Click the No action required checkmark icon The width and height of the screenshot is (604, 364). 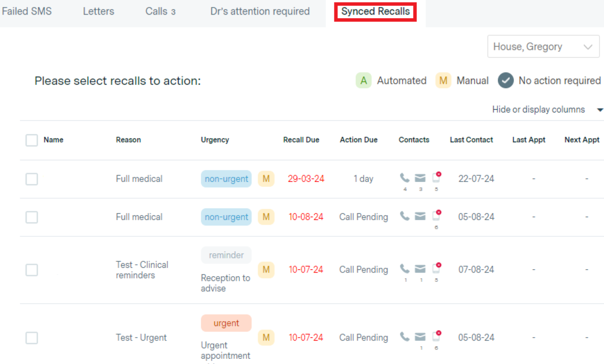[x=506, y=81]
